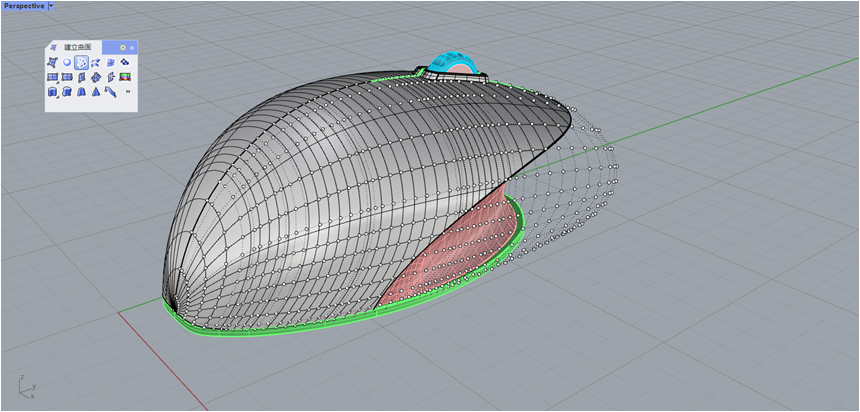Select the vertical plane tool icon
860x412 pixels.
click(81, 77)
